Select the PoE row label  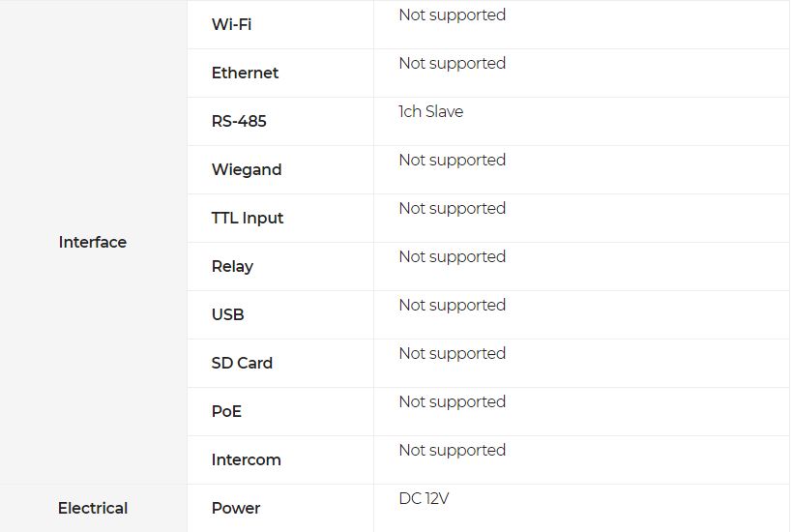pyautogui.click(x=226, y=412)
